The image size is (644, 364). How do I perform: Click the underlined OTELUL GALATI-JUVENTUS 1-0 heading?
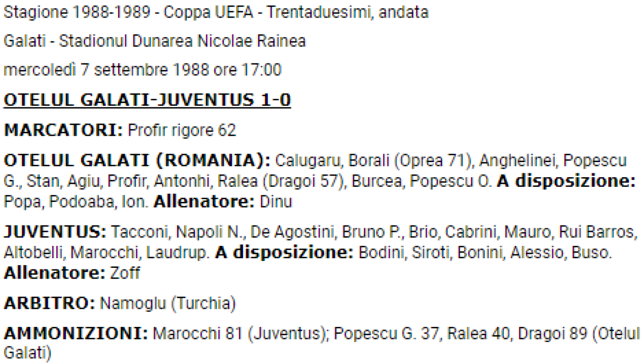pos(147,100)
